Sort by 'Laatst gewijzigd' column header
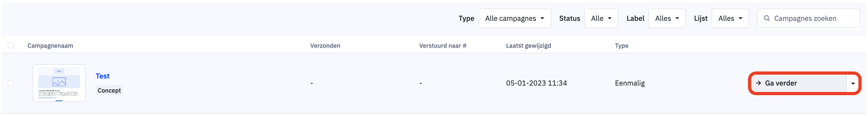The image size is (868, 116). point(528,46)
